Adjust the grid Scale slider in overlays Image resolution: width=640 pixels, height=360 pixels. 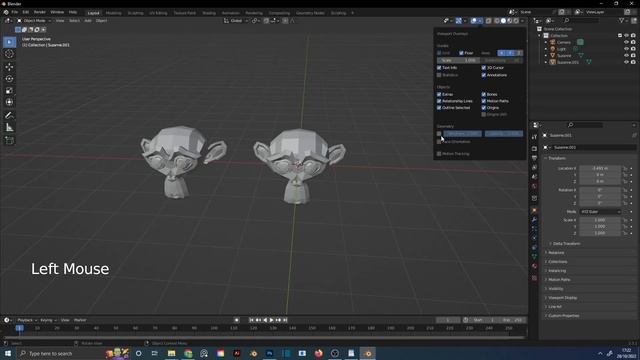coord(458,60)
